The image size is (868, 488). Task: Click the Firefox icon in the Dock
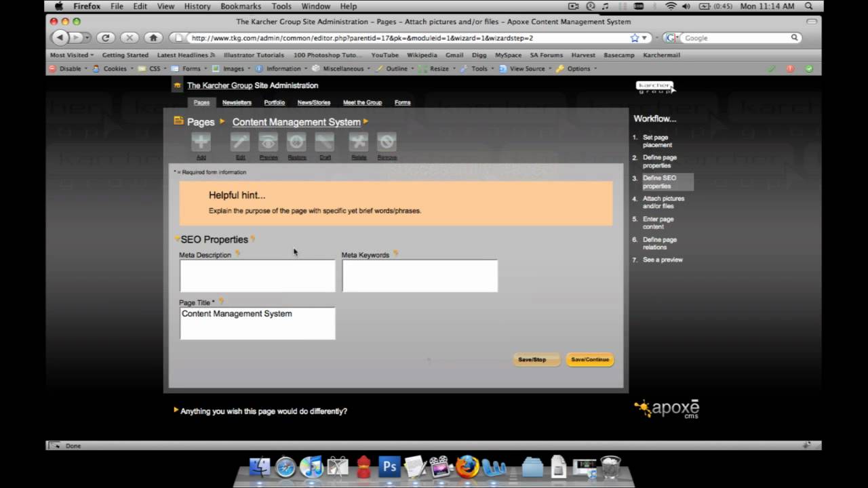pos(467,467)
